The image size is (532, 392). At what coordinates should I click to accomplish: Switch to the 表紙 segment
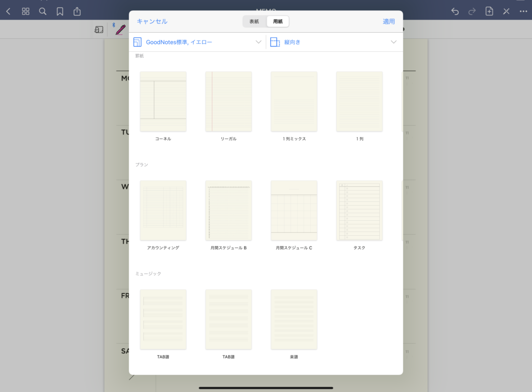pyautogui.click(x=254, y=21)
